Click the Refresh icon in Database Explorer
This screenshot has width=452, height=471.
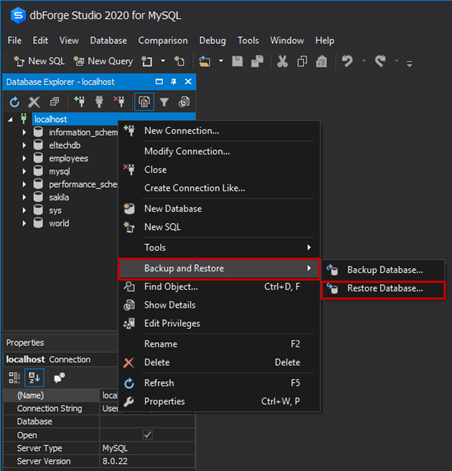coord(14,102)
